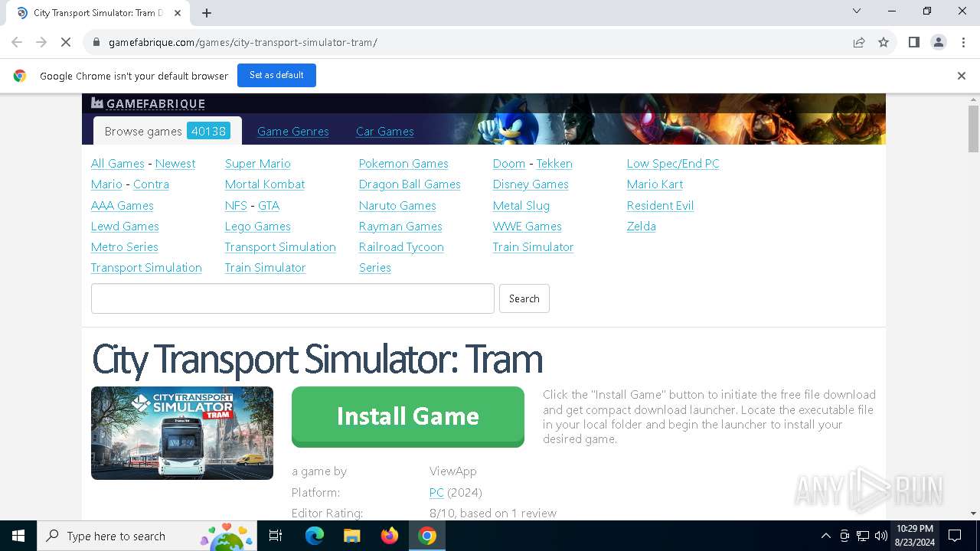
Task: Dismiss the default browser notification bar
Action: [962, 76]
